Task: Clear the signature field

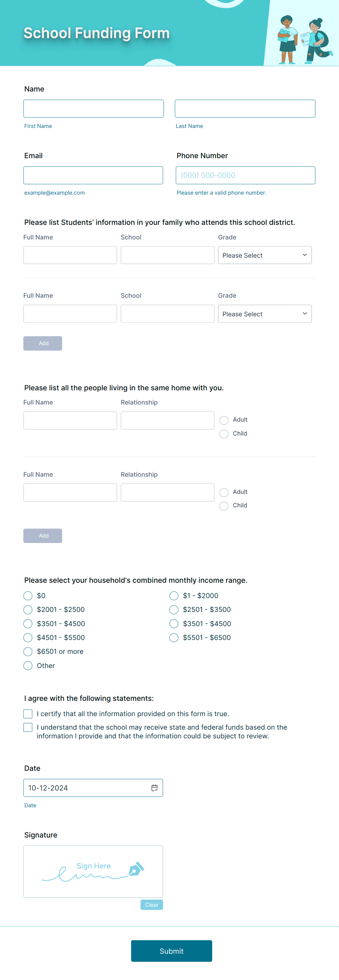Action: [151, 905]
